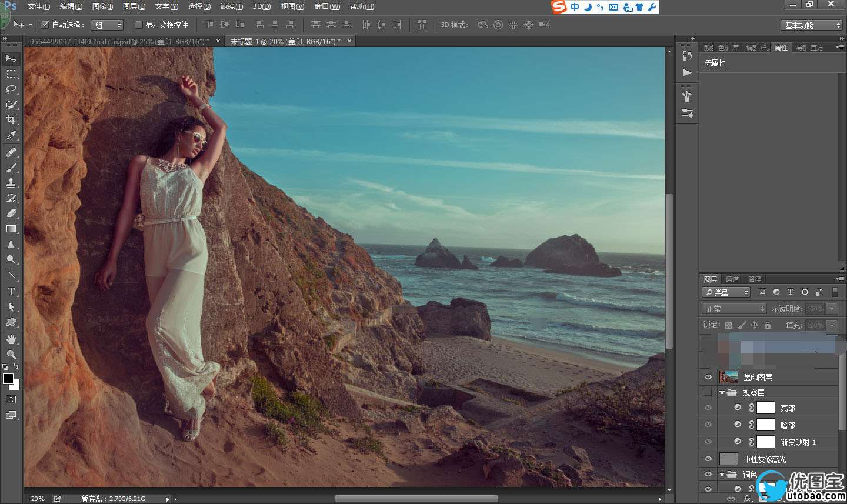
Task: Toggle the Auto-Select (自动选择) checkbox
Action: point(45,25)
